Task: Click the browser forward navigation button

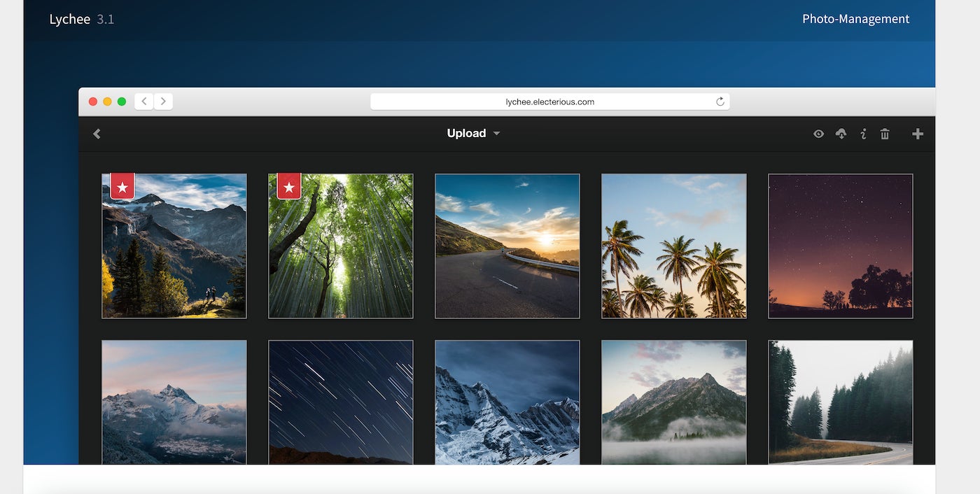Action: 163,101
